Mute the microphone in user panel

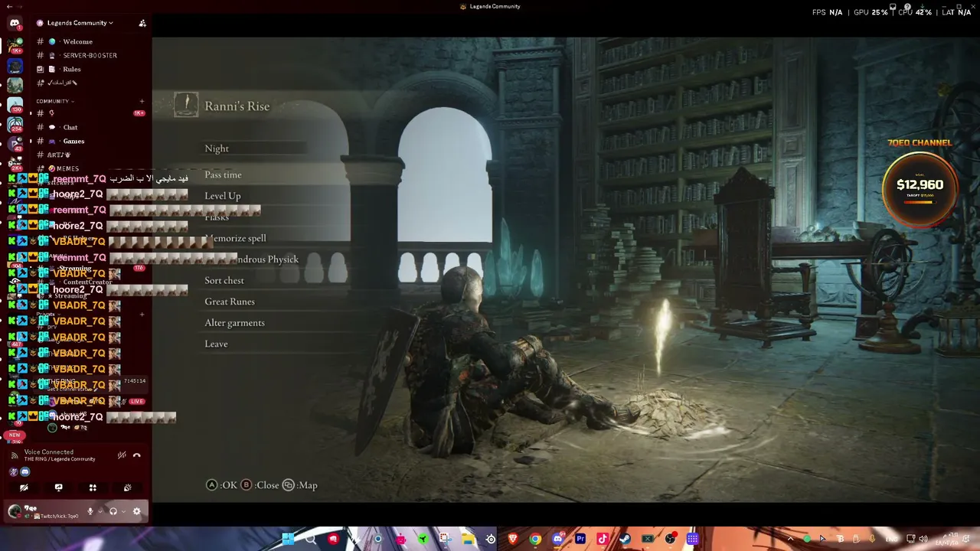click(x=90, y=511)
